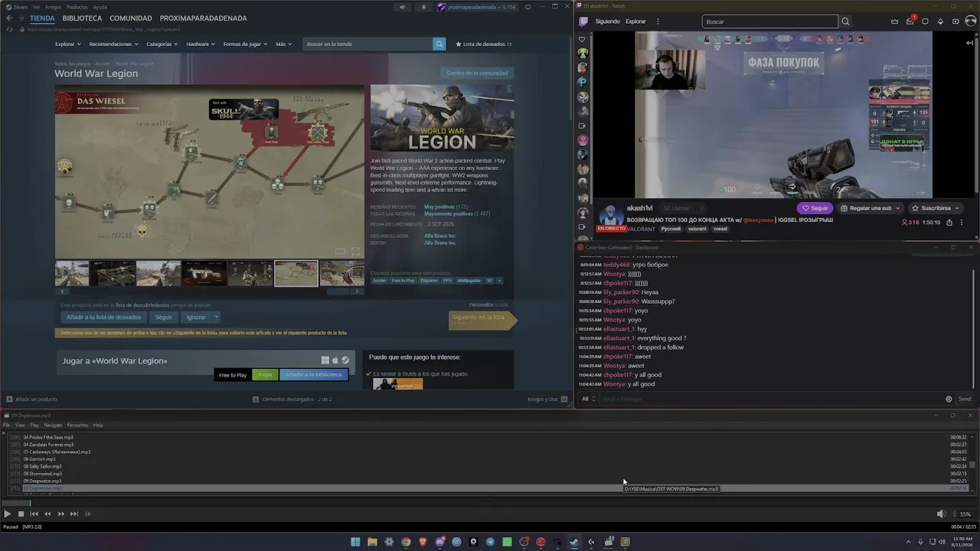Collapse the Twitch chat panel arrow
The image size is (980, 551).
[969, 43]
